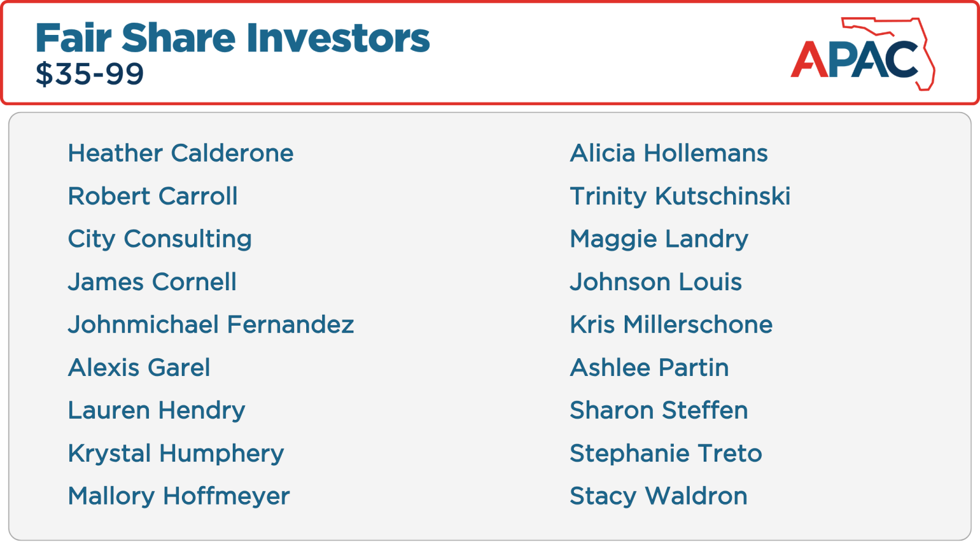Click on Alexis Garel
The width and height of the screenshot is (980, 551).
(139, 367)
